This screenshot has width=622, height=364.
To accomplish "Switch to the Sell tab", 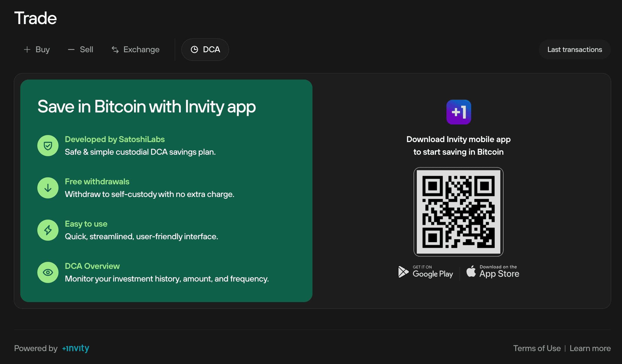I will [x=81, y=50].
